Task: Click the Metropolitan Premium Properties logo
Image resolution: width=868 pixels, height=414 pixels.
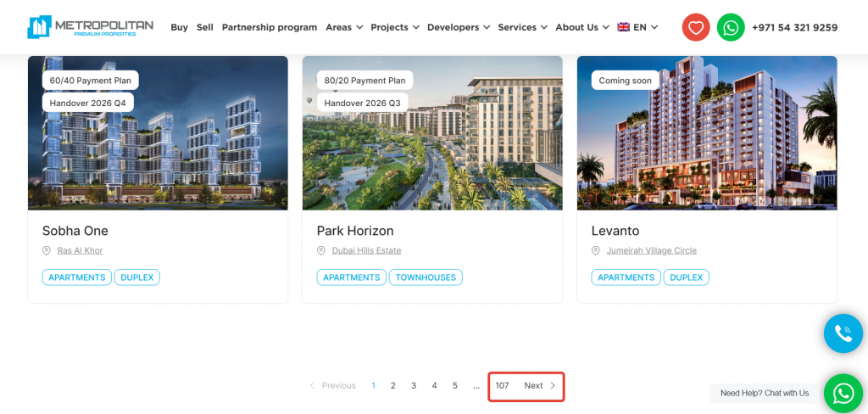Action: [x=90, y=27]
